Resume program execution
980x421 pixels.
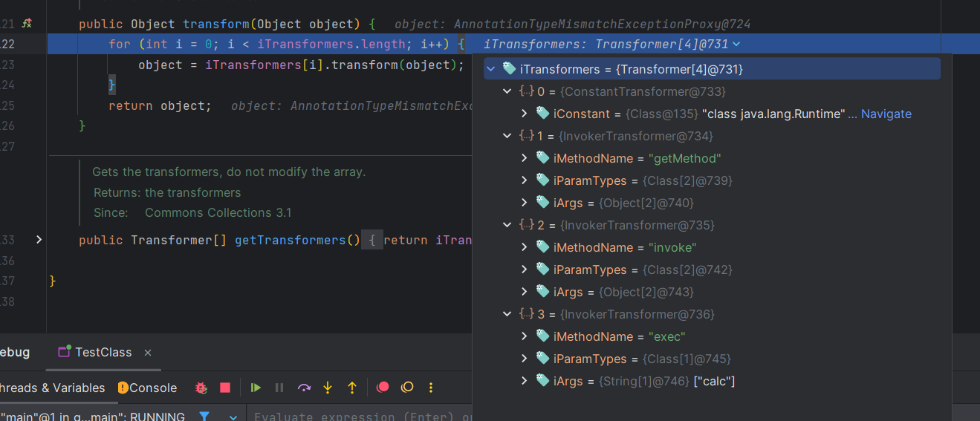pyautogui.click(x=256, y=388)
